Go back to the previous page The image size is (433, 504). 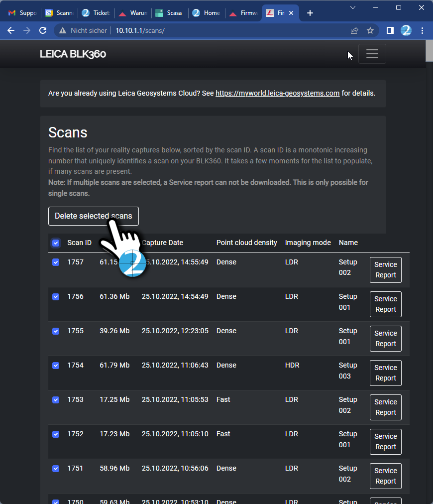(x=11, y=30)
